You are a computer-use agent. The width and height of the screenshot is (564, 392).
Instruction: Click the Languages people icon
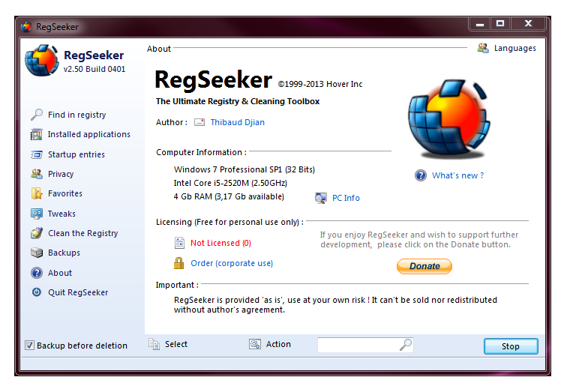[483, 48]
